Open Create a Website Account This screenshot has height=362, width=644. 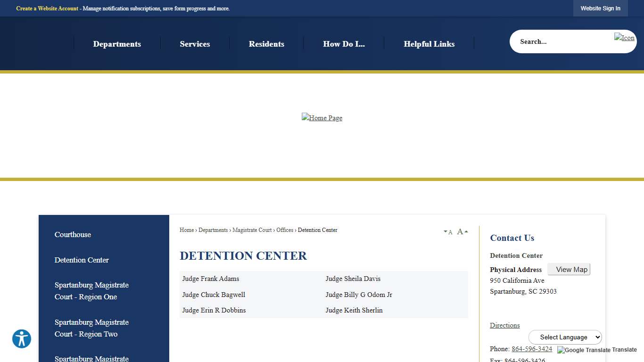pos(47,8)
